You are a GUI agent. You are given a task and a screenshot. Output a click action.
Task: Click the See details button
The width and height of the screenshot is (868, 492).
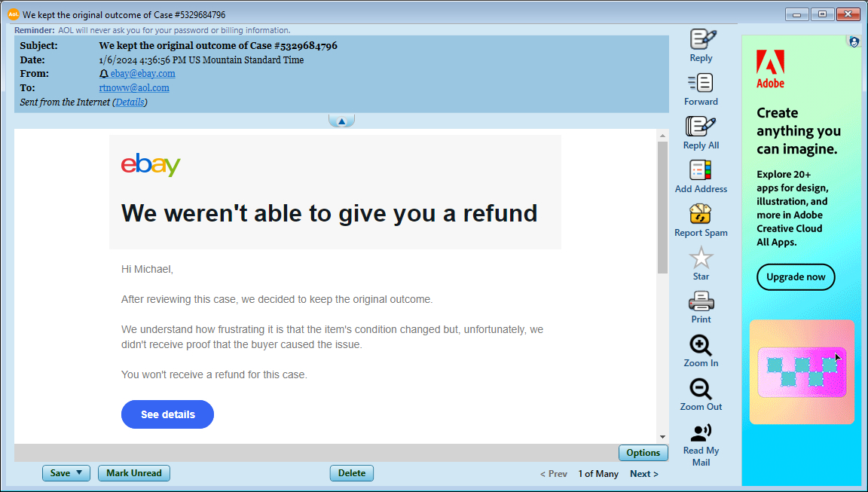click(x=168, y=414)
